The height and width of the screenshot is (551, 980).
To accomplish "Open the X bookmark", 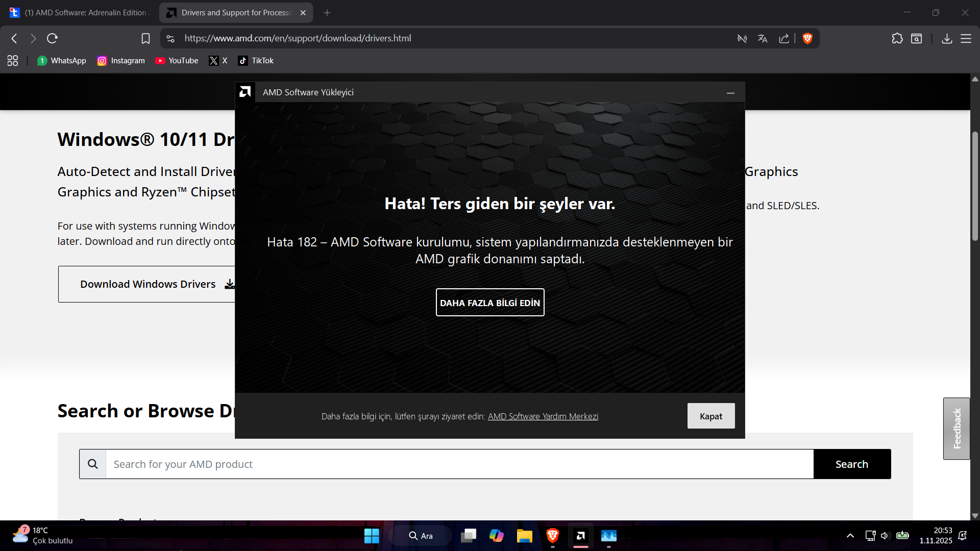I will 218,61.
